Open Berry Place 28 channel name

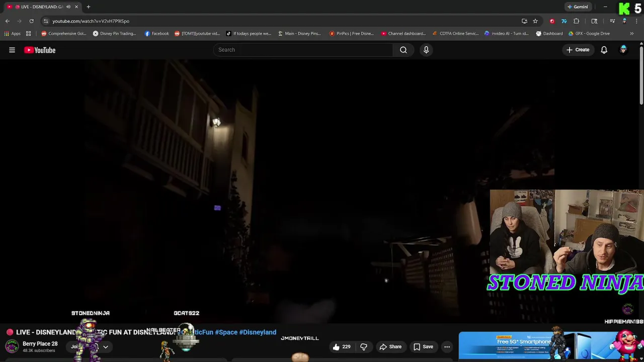pos(40,344)
